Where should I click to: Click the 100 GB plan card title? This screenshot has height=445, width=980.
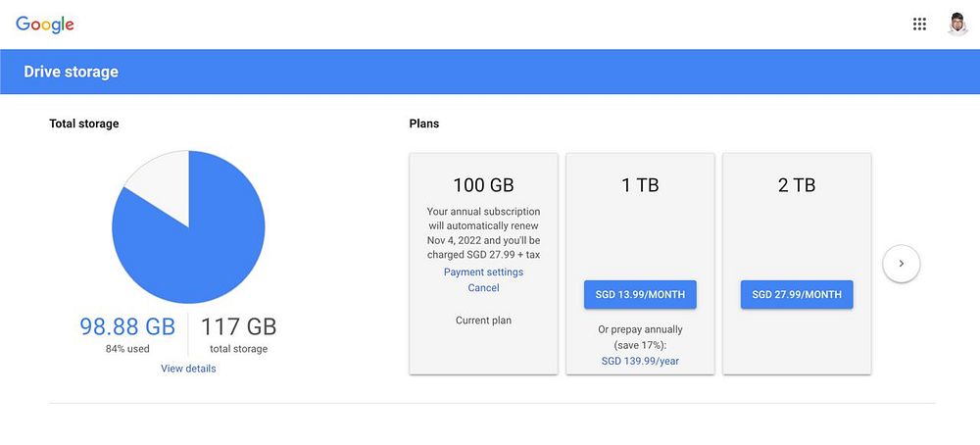[x=483, y=185]
